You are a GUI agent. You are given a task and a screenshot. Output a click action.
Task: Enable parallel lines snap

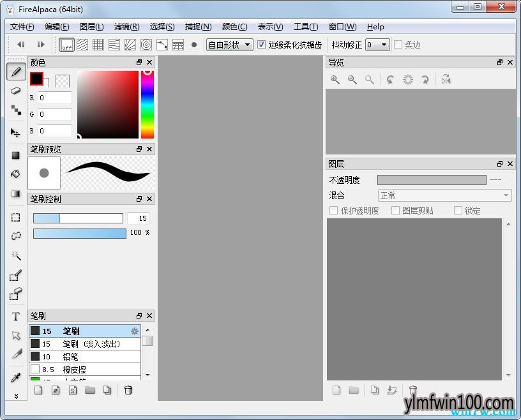[82, 45]
